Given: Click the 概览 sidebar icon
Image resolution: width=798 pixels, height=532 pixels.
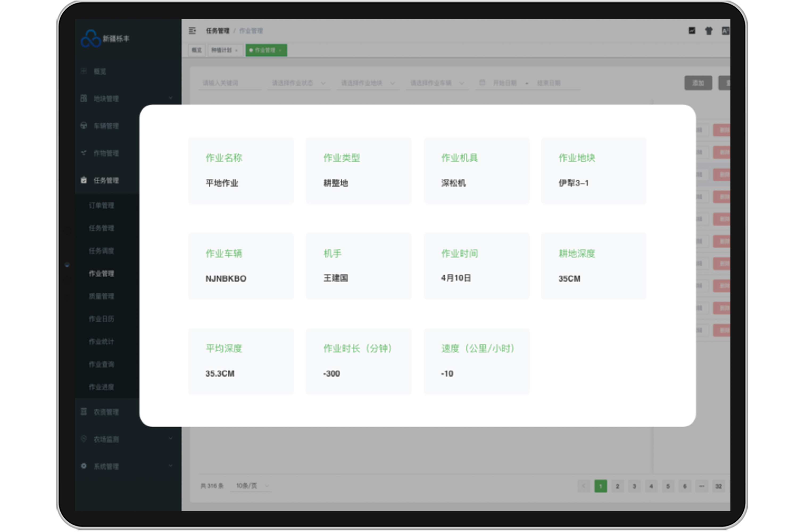Looking at the screenshot, I should tap(84, 71).
